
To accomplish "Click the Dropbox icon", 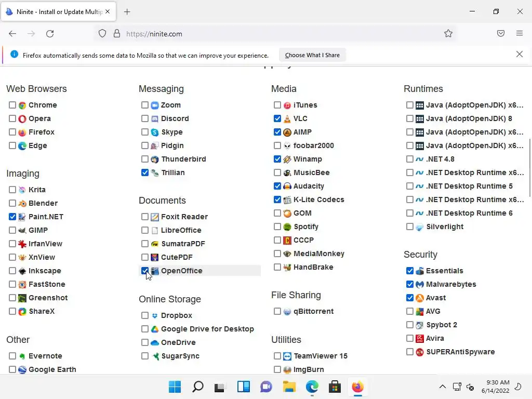I will tap(155, 315).
